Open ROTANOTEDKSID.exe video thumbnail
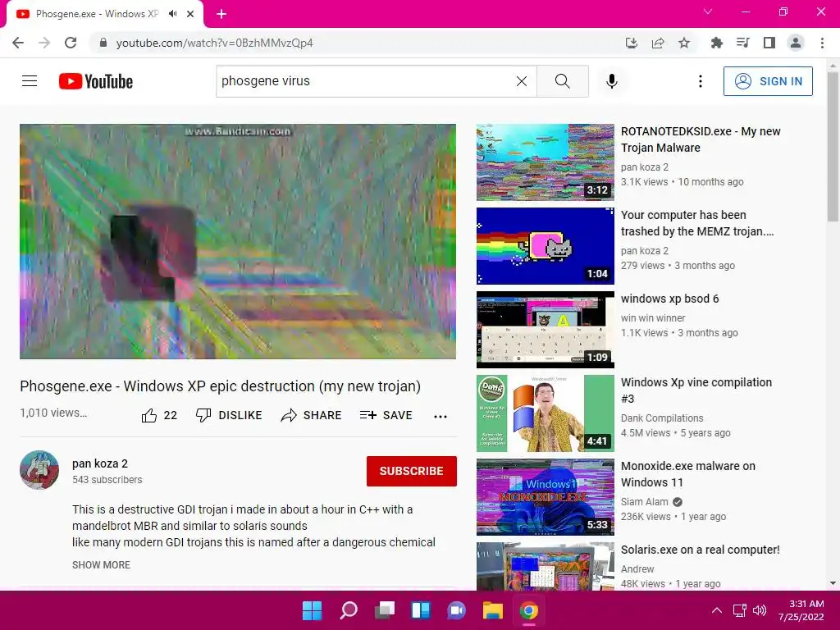The image size is (840, 630). [x=545, y=162]
